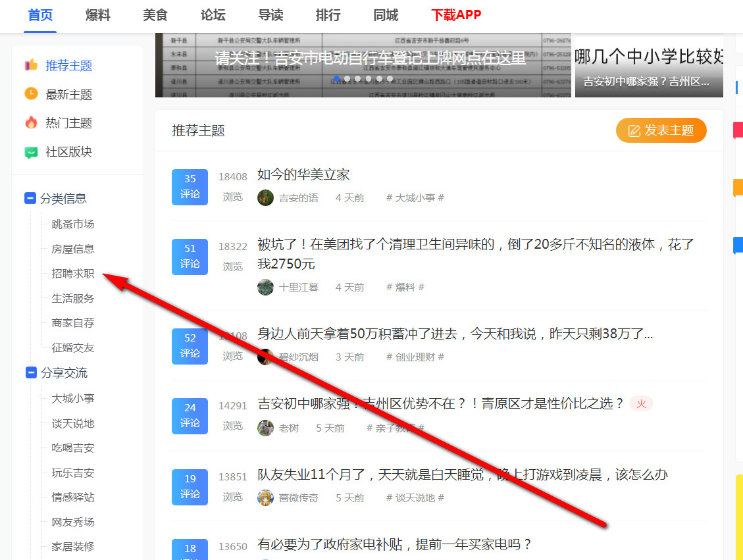Select the last carousel dot on banner
The height and width of the screenshot is (560, 743).
(390, 79)
